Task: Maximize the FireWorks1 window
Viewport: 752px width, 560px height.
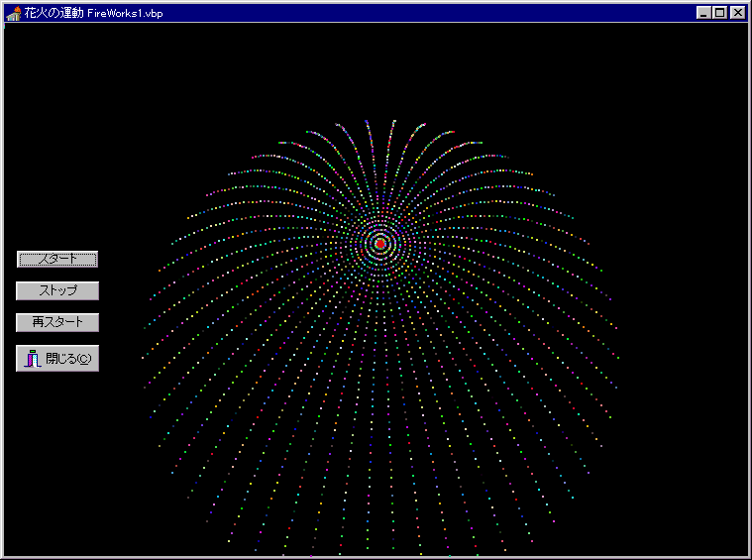Action: click(719, 13)
